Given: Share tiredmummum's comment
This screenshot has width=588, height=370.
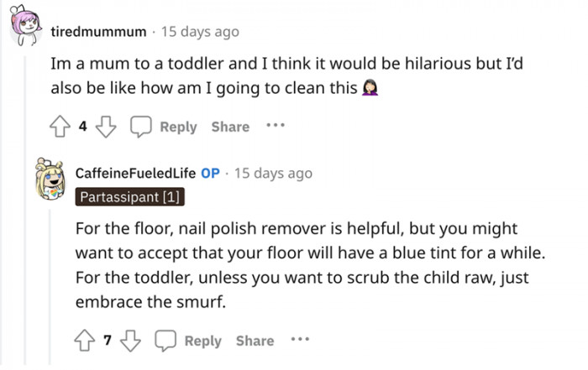Looking at the screenshot, I should tap(230, 127).
